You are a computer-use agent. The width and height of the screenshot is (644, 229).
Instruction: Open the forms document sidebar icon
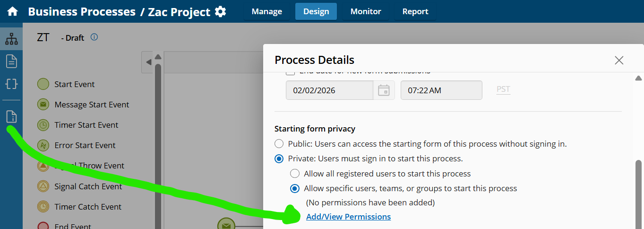(x=11, y=61)
